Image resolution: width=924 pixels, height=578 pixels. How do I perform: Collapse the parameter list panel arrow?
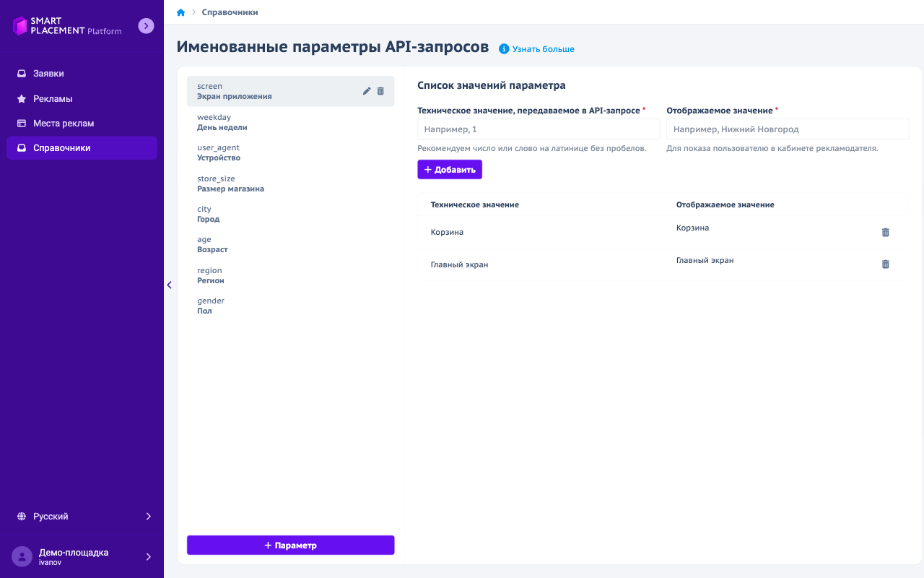coord(169,285)
